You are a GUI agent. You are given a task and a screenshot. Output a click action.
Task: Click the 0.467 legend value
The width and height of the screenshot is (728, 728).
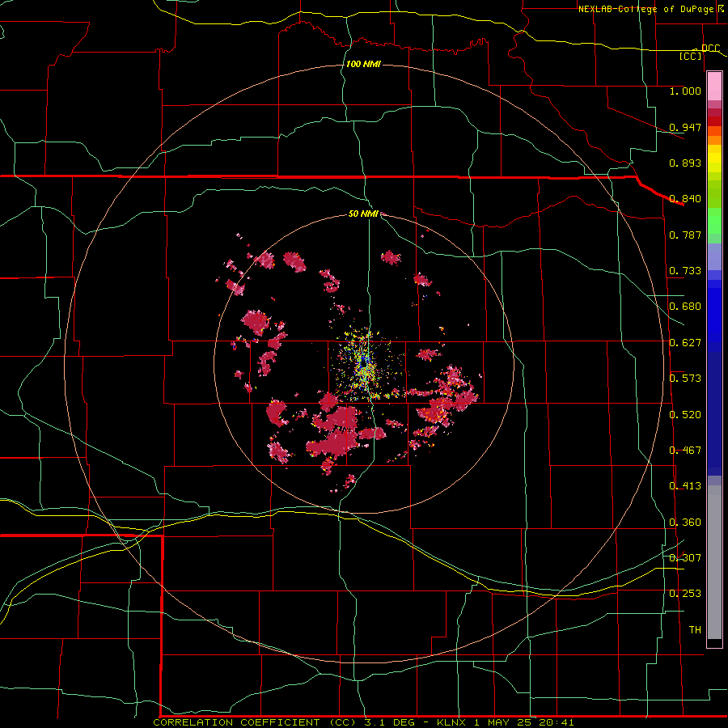coord(685,451)
